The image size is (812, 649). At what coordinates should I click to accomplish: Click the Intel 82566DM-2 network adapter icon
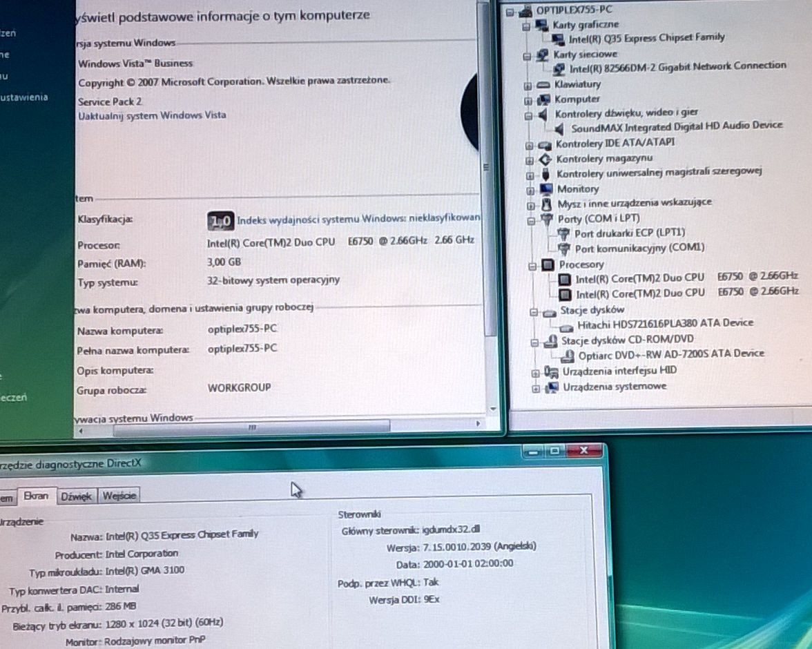coord(559,68)
